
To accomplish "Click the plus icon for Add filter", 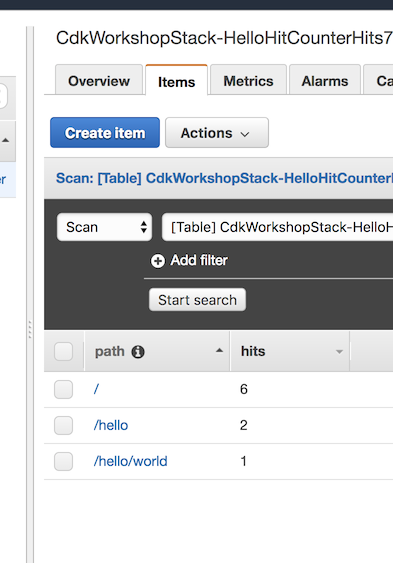I will point(158,261).
